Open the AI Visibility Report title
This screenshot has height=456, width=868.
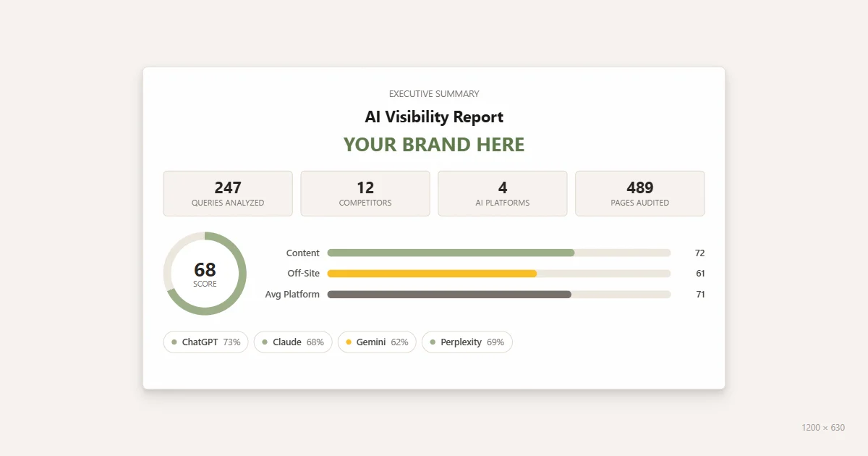click(433, 117)
